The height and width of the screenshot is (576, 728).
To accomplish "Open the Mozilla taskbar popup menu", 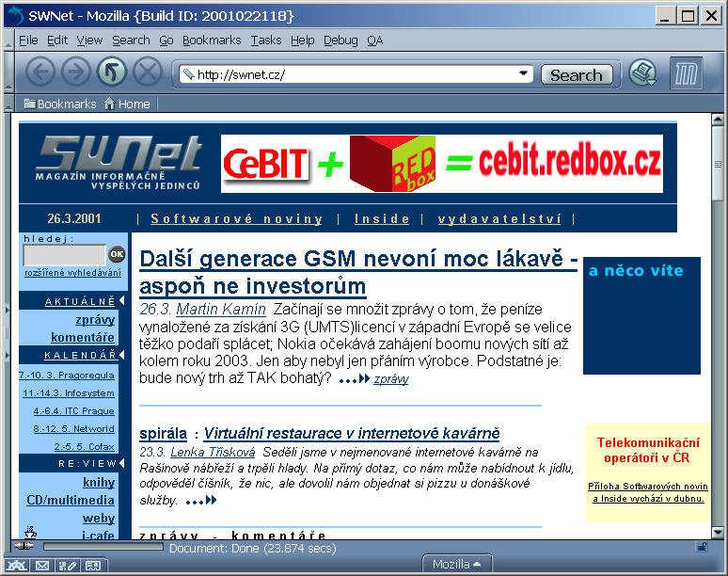I will pyautogui.click(x=457, y=565).
